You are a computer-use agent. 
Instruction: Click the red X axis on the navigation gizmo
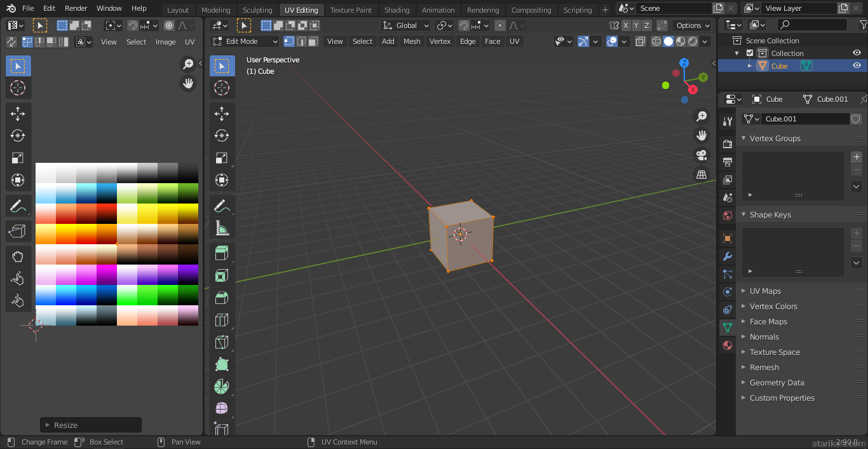point(693,90)
